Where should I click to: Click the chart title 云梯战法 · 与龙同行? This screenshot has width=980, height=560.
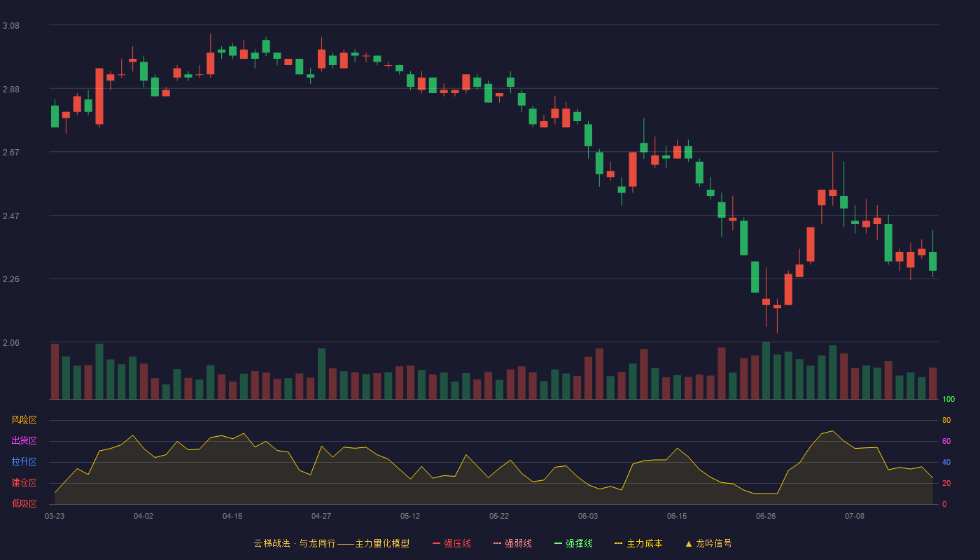pos(294,543)
